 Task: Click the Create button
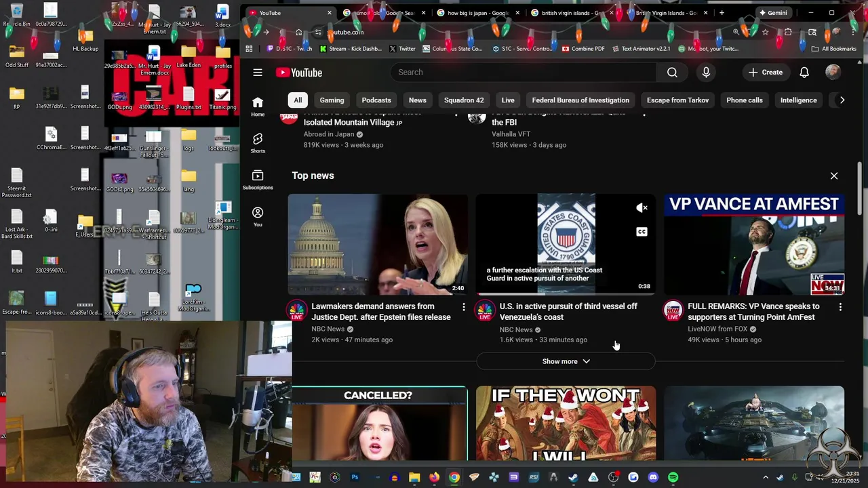point(766,73)
